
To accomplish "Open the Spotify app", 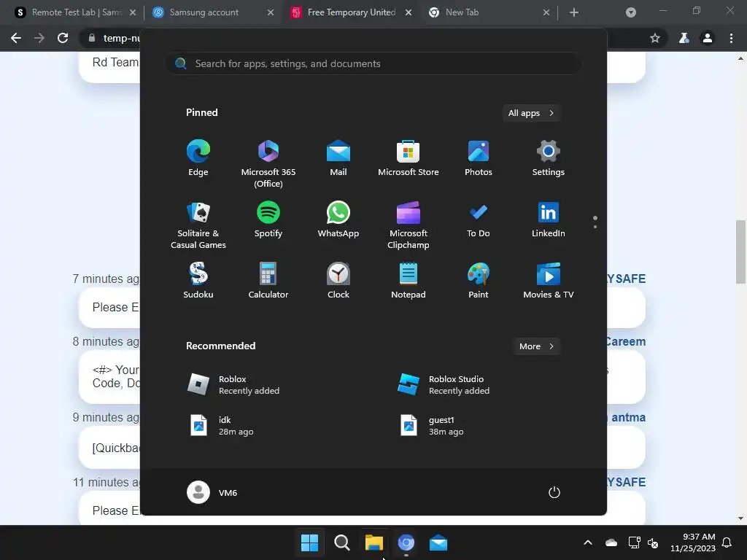I will tap(268, 220).
